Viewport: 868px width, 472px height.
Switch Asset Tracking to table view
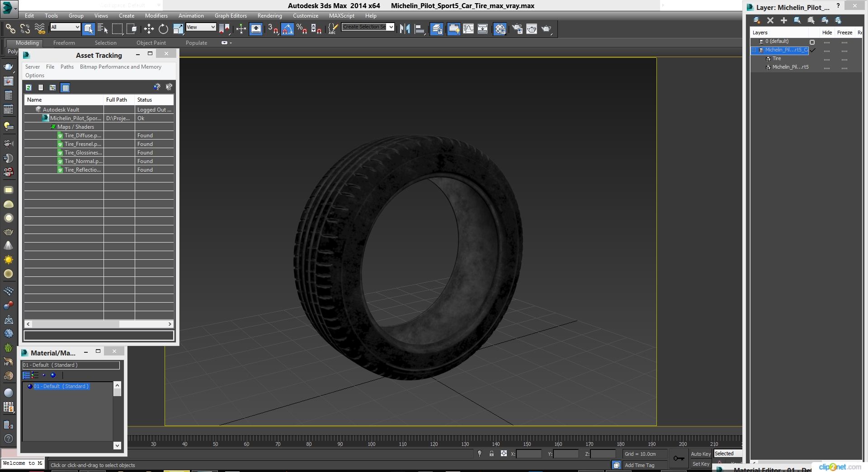pos(66,88)
